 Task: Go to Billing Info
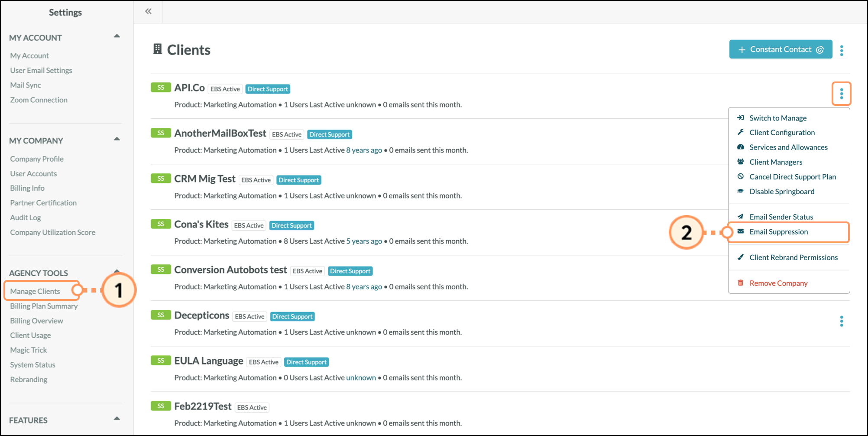point(27,188)
